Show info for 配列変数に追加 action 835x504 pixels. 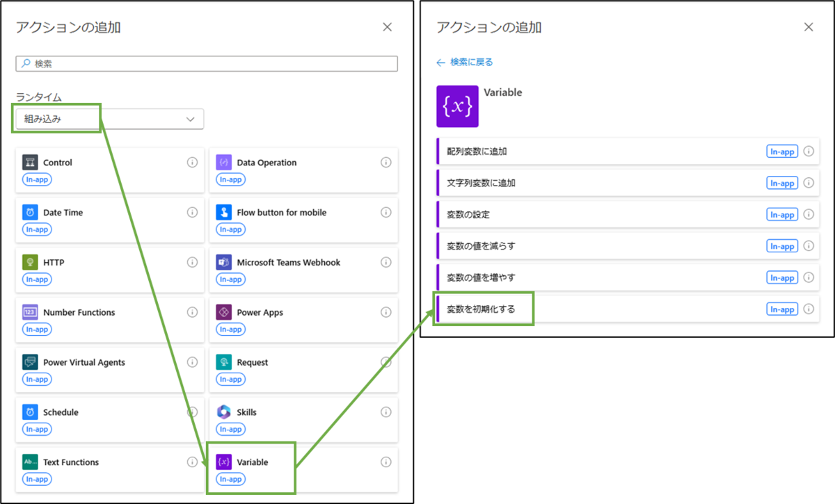pos(809,152)
